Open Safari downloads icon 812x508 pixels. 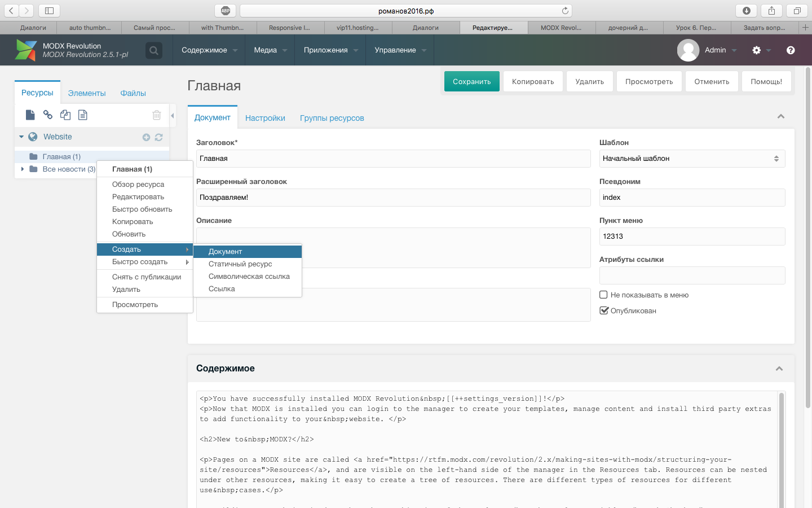[746, 11]
